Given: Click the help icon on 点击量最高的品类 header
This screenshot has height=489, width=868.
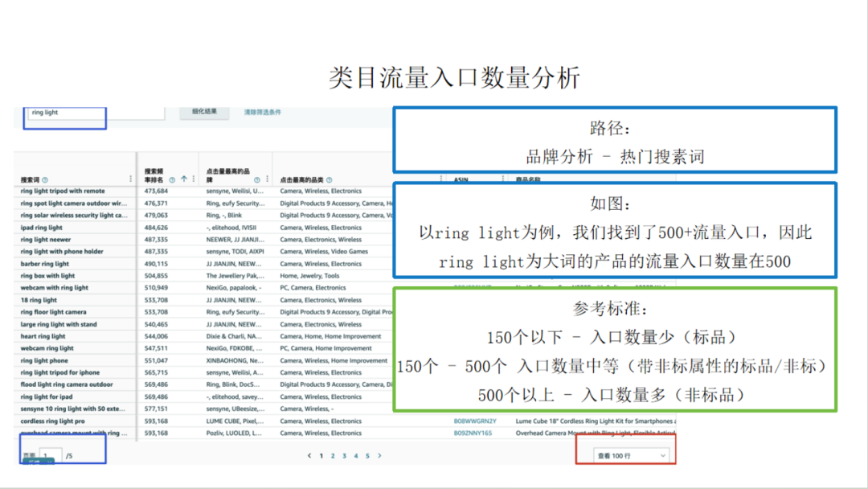Looking at the screenshot, I should (331, 180).
